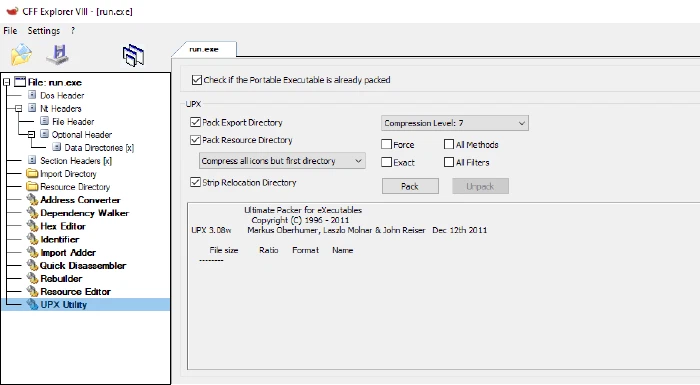This screenshot has height=385, width=700.
Task: Click the Resource Directory folder icon
Action: [x=32, y=186]
